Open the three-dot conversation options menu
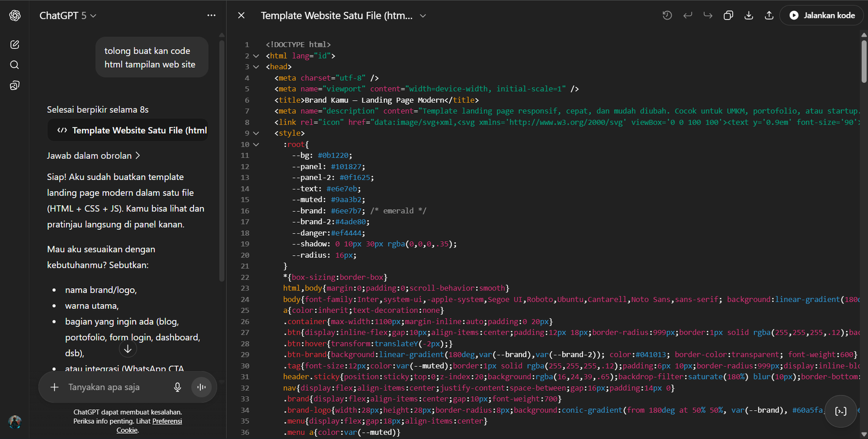The width and height of the screenshot is (868, 439). (x=211, y=16)
